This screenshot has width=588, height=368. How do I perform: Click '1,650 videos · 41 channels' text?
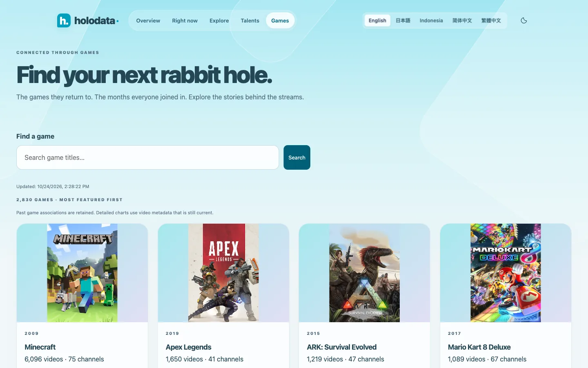pos(205,359)
